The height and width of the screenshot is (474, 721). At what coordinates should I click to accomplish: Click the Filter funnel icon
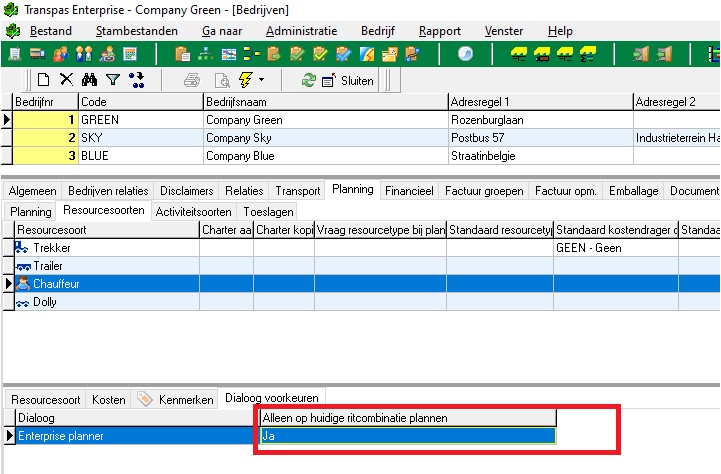pos(113,80)
